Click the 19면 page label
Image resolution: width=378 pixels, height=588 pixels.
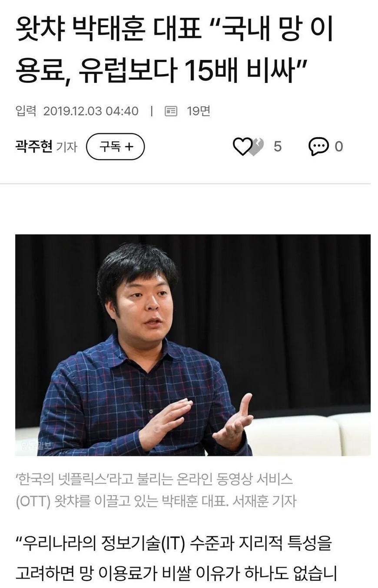pyautogui.click(x=199, y=112)
